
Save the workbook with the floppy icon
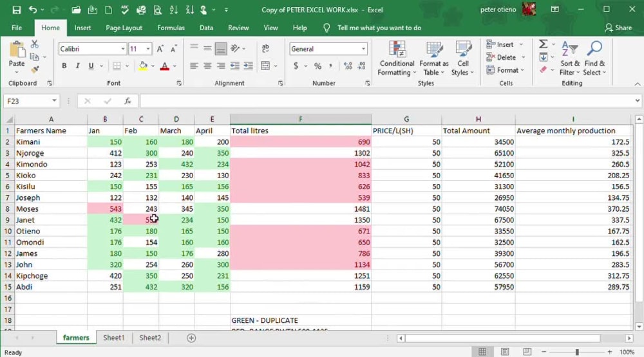click(17, 10)
